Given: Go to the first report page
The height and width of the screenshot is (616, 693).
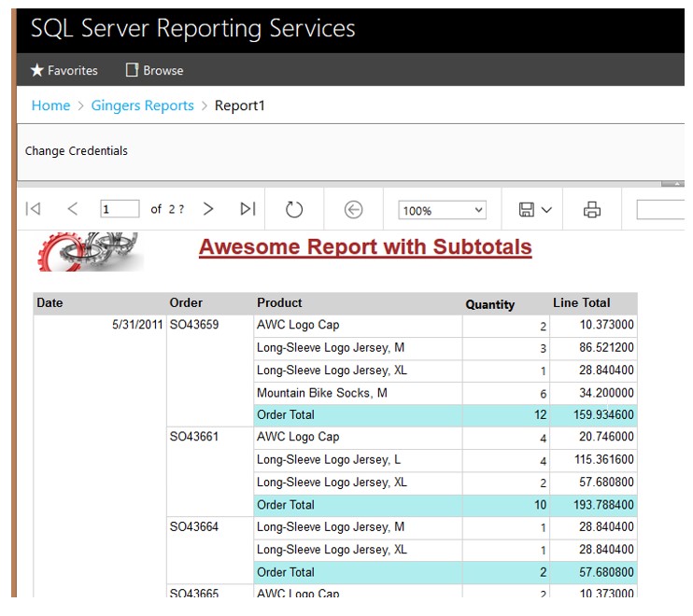Looking at the screenshot, I should coord(34,210).
